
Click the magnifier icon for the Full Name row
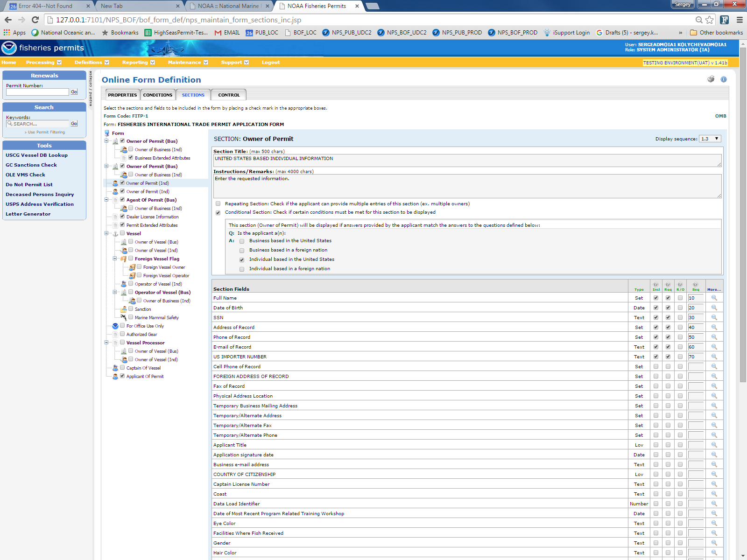click(714, 298)
